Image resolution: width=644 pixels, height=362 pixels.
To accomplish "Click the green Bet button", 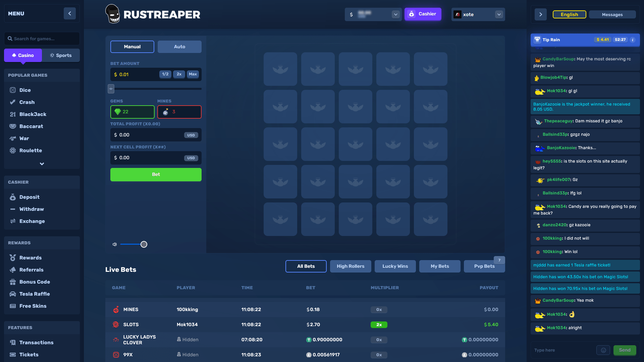I will coord(156,174).
